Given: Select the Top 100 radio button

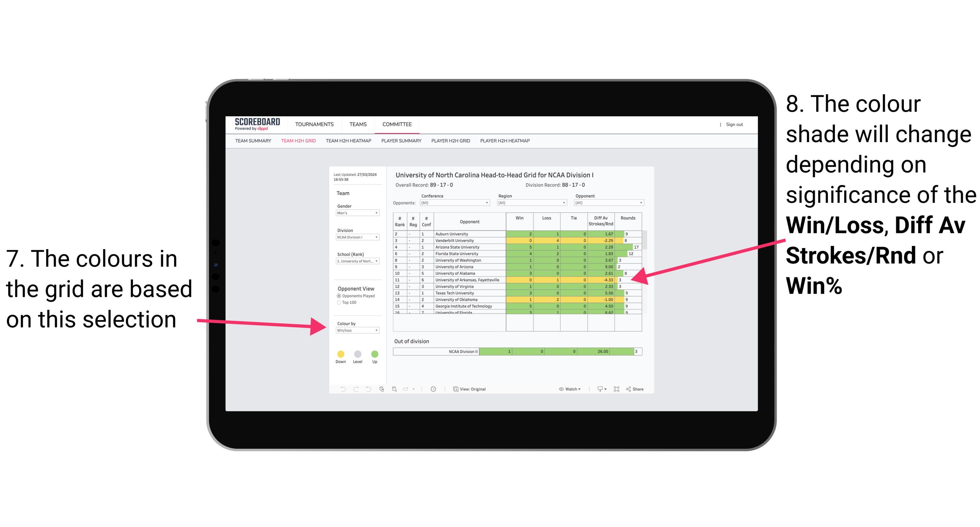Looking at the screenshot, I should (338, 304).
